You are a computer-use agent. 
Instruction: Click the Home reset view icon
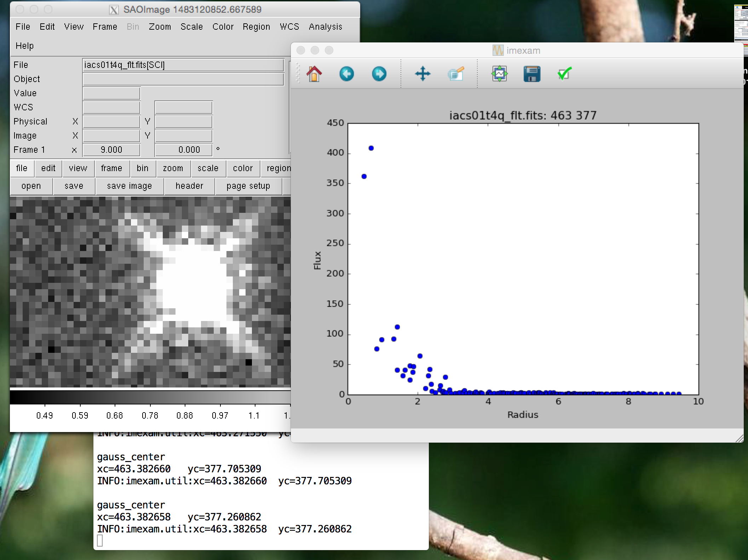pos(314,74)
